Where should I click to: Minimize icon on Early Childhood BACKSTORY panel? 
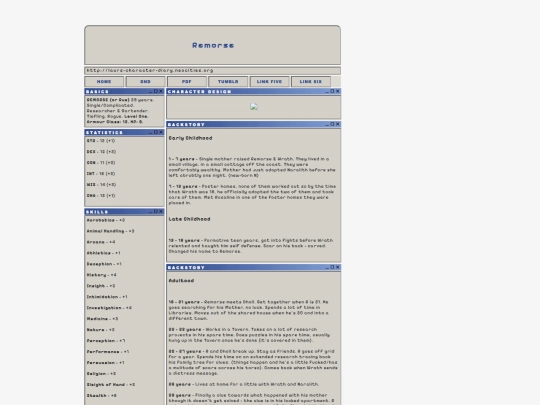coord(327,124)
